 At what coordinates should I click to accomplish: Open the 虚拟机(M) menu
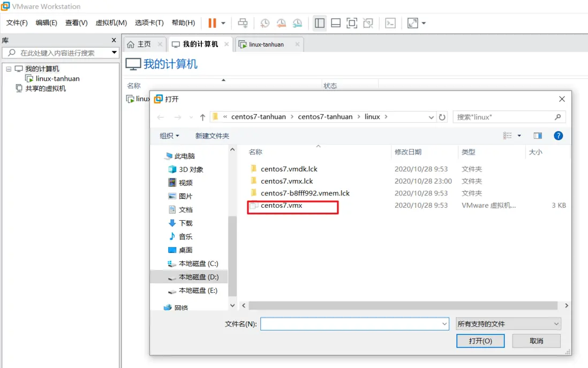(111, 23)
